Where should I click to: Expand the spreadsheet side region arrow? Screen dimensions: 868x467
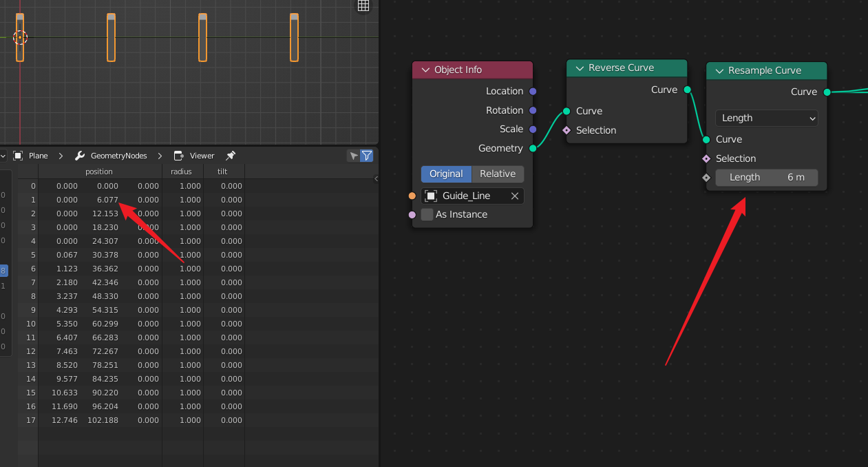pyautogui.click(x=376, y=179)
